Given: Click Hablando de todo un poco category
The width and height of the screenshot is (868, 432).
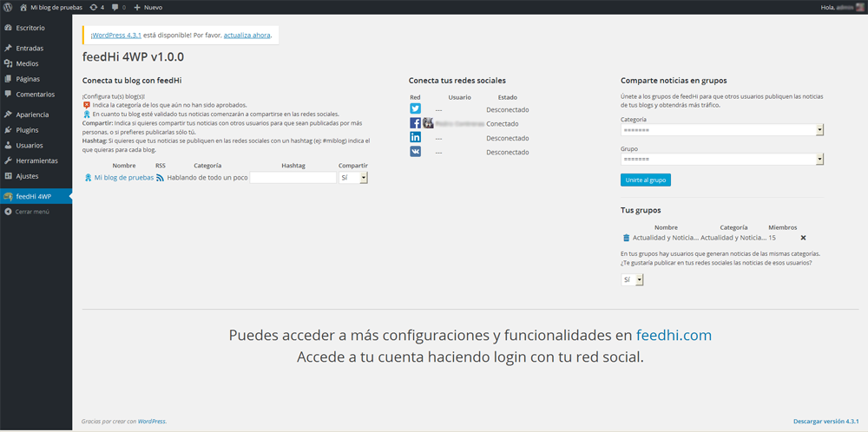Looking at the screenshot, I should tap(207, 178).
